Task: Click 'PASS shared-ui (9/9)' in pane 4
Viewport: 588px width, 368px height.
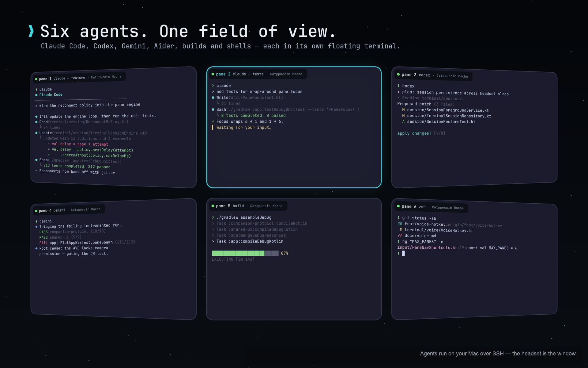Action: pyautogui.click(x=60, y=237)
